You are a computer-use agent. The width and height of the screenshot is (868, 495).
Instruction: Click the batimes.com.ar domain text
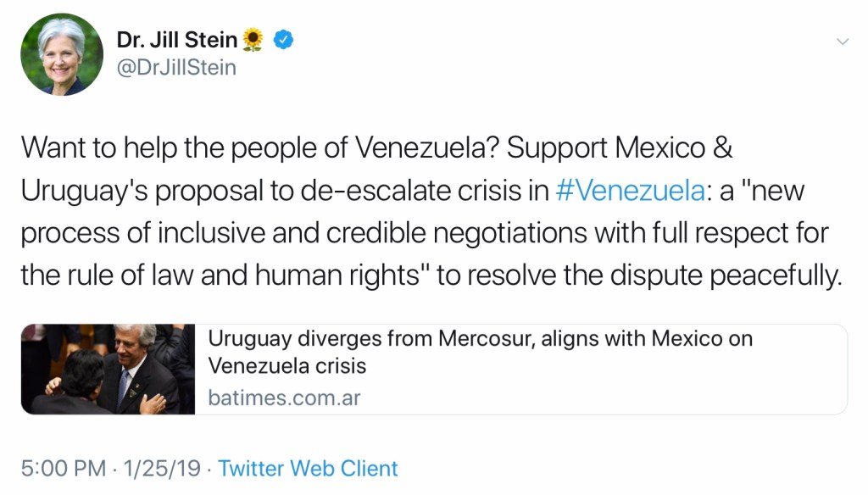tap(284, 398)
